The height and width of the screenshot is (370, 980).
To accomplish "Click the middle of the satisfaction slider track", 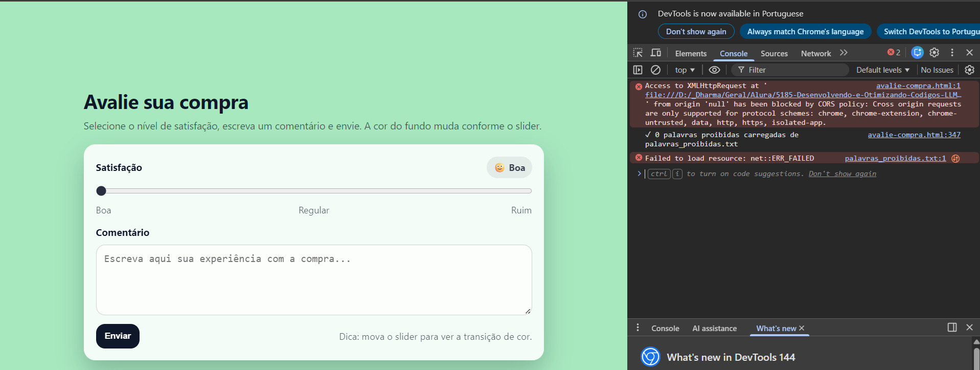I will pos(314,191).
